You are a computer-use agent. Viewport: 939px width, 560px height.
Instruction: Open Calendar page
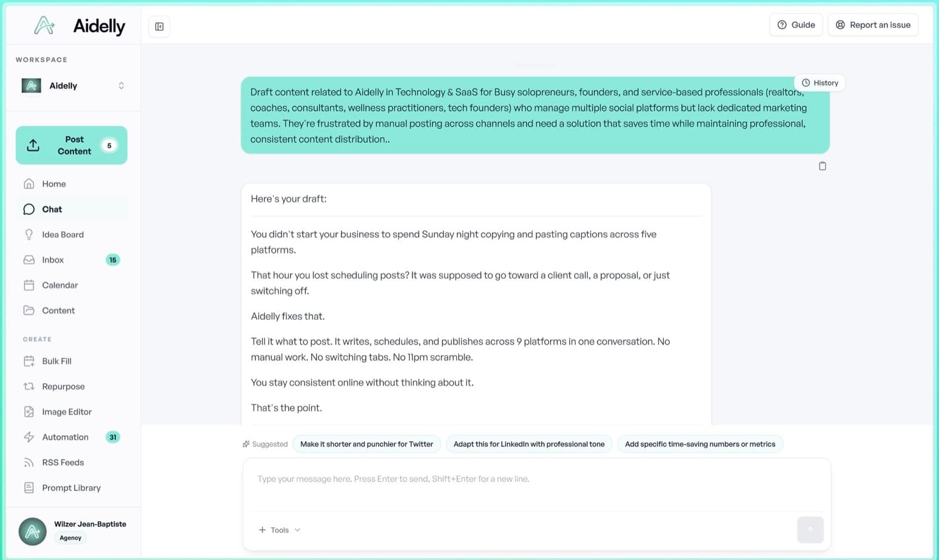coord(72,285)
